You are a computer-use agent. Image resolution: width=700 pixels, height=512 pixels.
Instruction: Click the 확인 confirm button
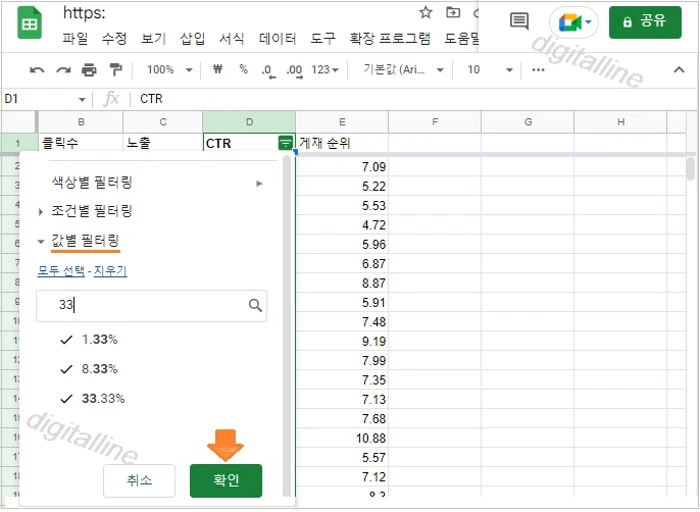226,481
